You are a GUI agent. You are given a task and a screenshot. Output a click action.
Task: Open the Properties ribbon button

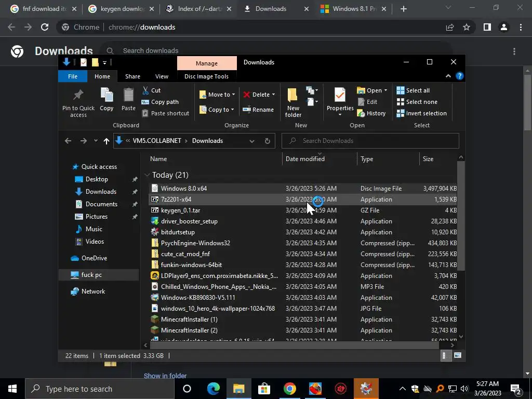[x=340, y=102]
